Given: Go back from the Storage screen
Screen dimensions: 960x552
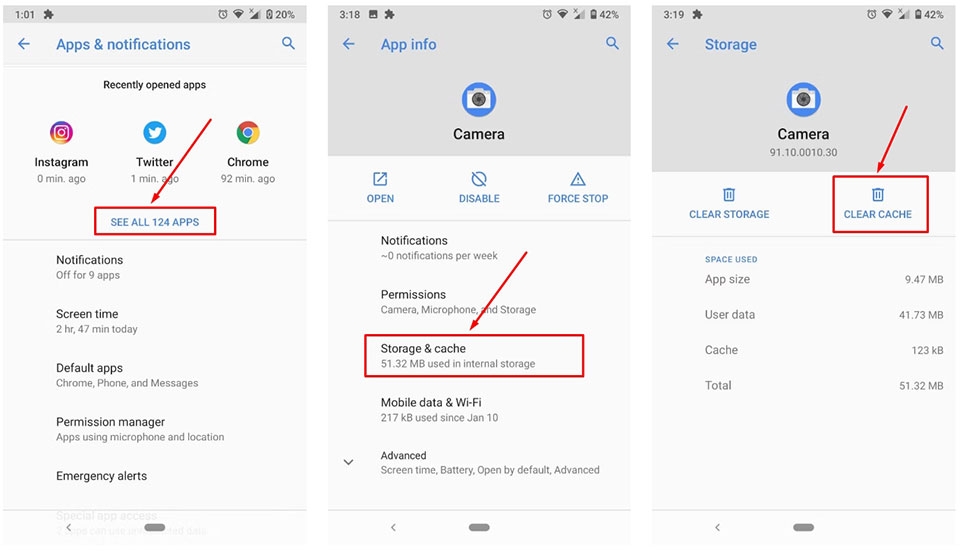Looking at the screenshot, I should [673, 43].
